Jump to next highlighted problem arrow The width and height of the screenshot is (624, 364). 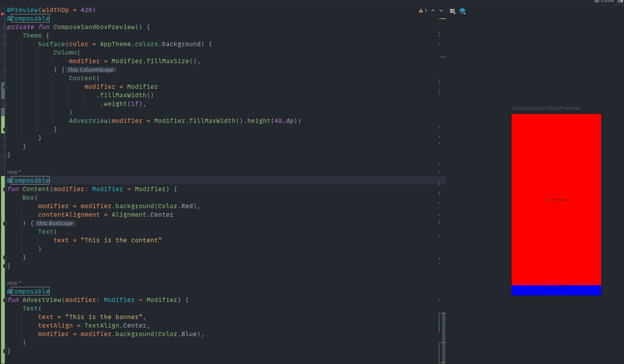(x=441, y=11)
